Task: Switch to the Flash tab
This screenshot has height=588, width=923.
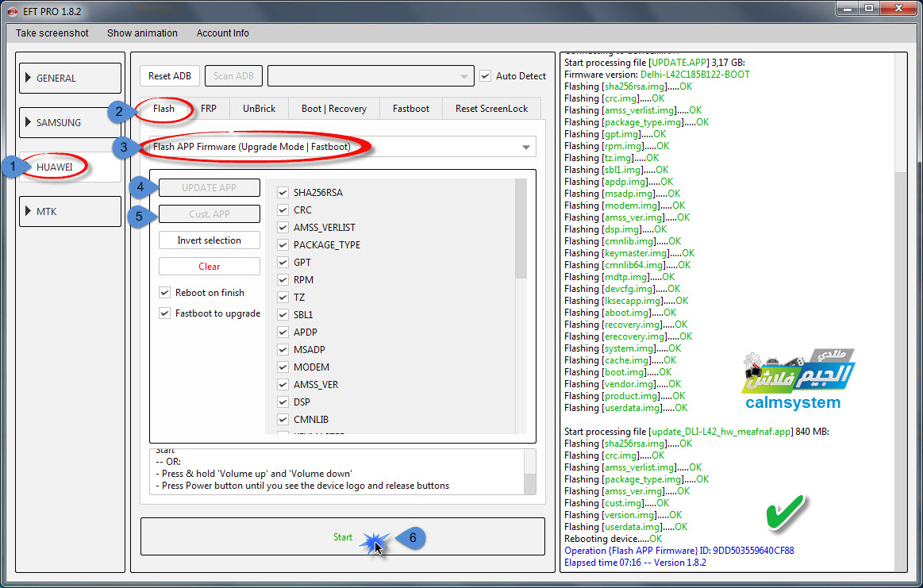Action: 163,108
